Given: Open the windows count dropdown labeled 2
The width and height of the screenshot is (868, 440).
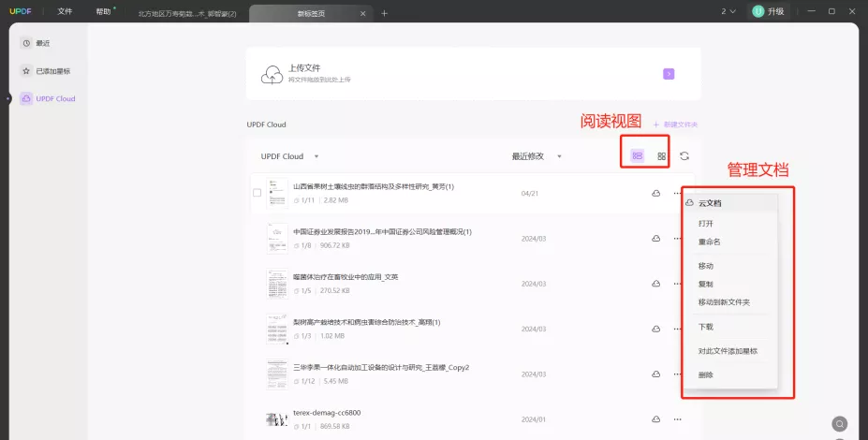Looking at the screenshot, I should click(x=728, y=11).
